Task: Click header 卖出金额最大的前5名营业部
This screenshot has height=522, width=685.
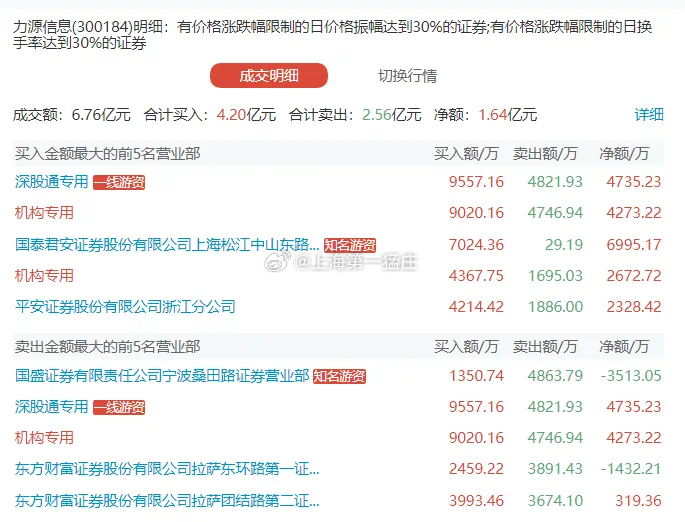Action: tap(107, 347)
